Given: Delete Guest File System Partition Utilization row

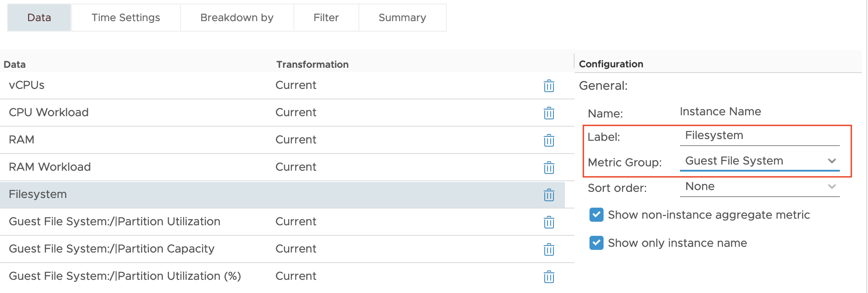Looking at the screenshot, I should (549, 222).
